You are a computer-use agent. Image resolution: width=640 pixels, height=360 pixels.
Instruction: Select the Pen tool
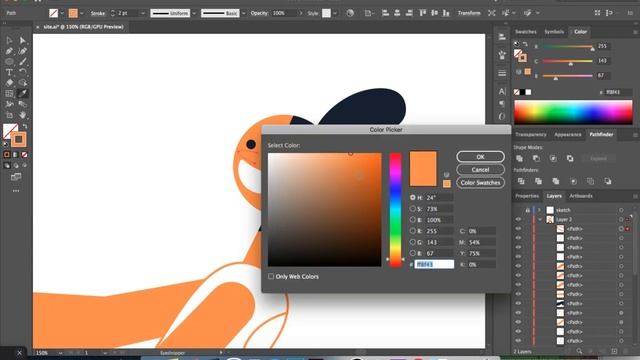click(9, 51)
